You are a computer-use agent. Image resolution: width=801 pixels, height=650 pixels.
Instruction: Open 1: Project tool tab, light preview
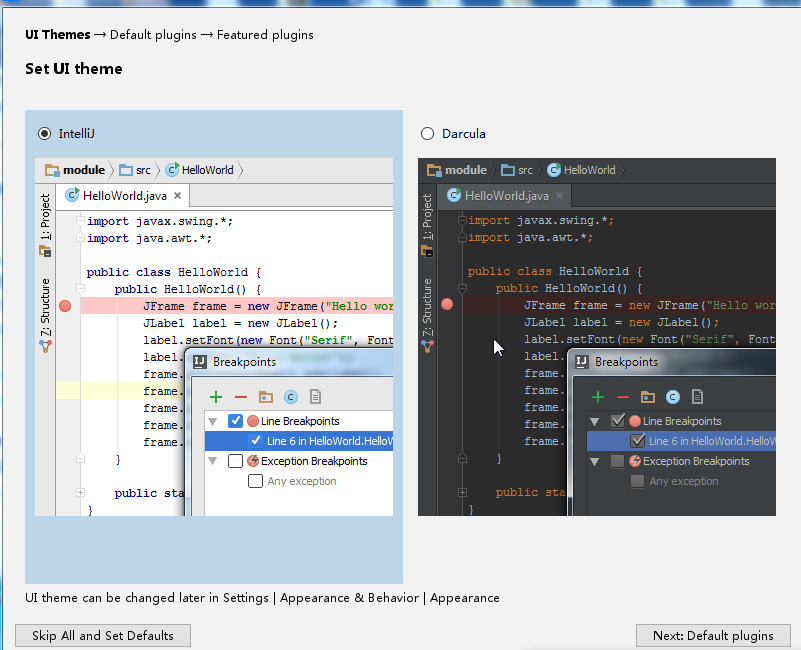(45, 216)
